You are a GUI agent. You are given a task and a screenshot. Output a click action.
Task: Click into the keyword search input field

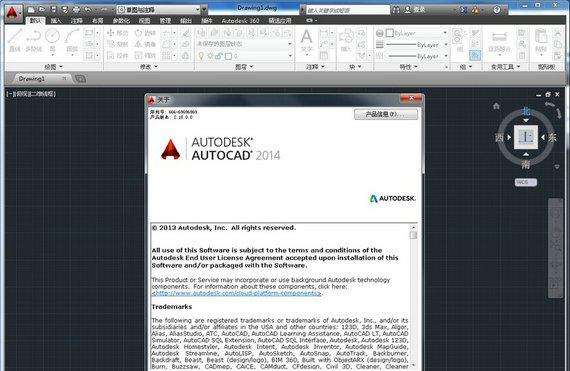(347, 10)
